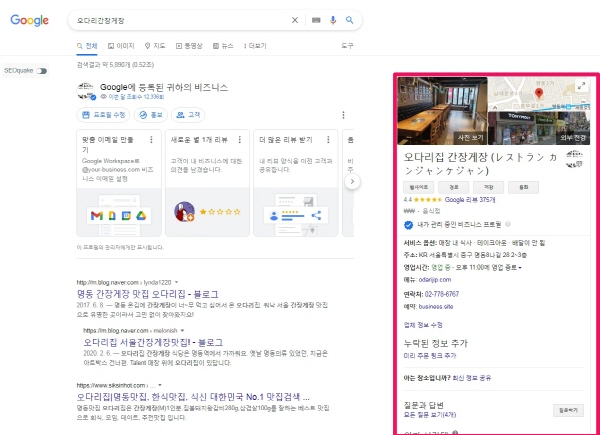Image resolution: width=600 pixels, height=435 pixels.
Task: Switch to the 뉴스 tab
Action: tap(223, 46)
